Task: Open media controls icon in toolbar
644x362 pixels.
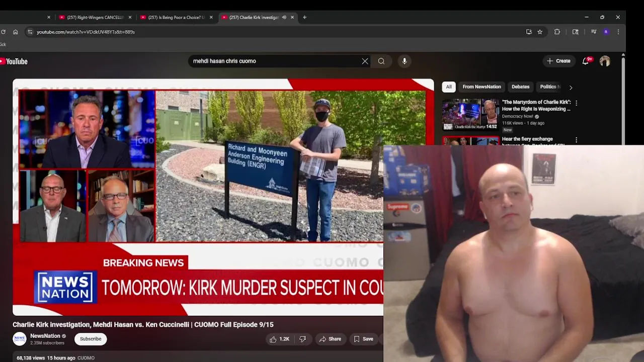Action: [594, 32]
